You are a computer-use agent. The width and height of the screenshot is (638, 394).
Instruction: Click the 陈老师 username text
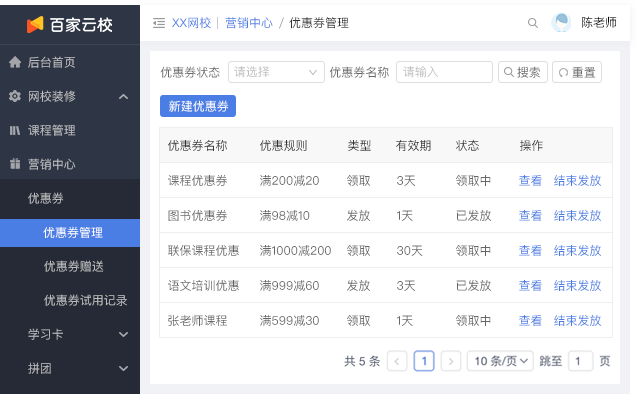tap(599, 22)
